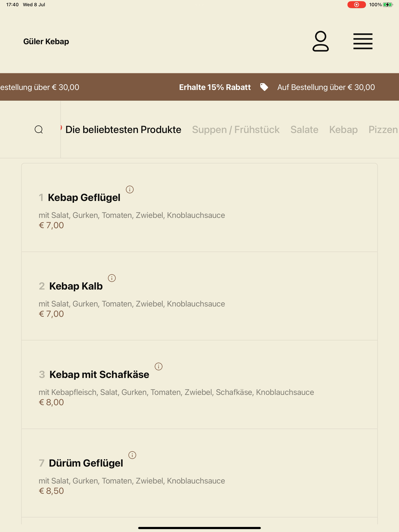Switch to Suppen / Frühstück category
The width and height of the screenshot is (399, 532).
[x=236, y=130]
